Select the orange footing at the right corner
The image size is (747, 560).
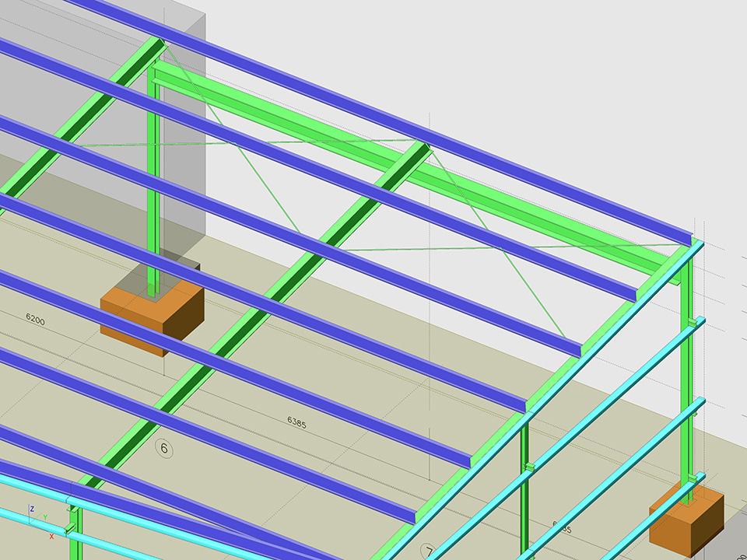pyautogui.click(x=685, y=517)
